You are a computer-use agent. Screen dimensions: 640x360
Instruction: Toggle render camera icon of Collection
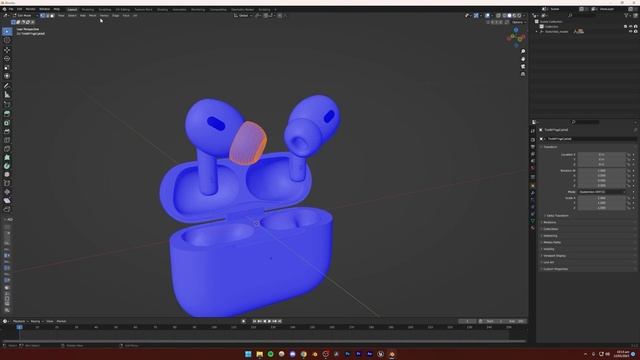click(636, 27)
